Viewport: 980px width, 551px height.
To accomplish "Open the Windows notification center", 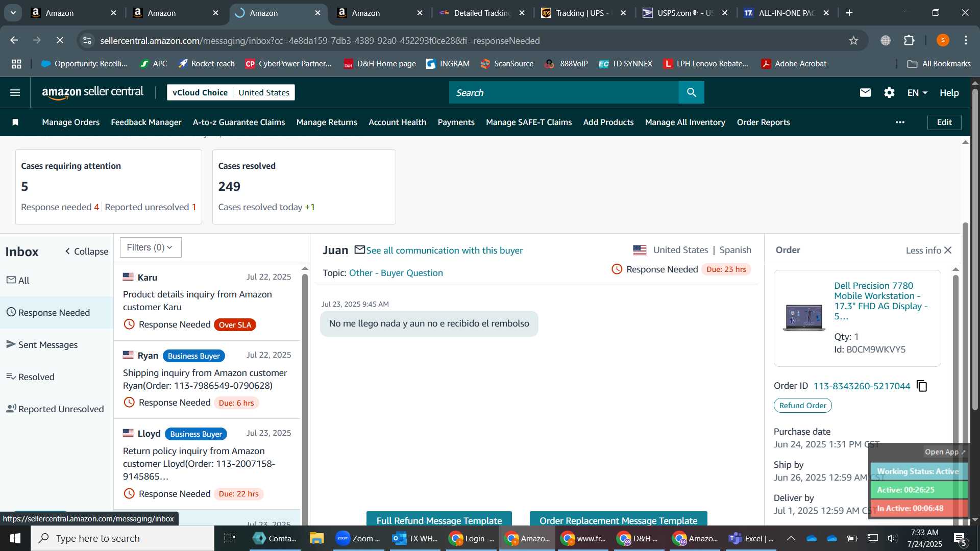I will [x=960, y=538].
